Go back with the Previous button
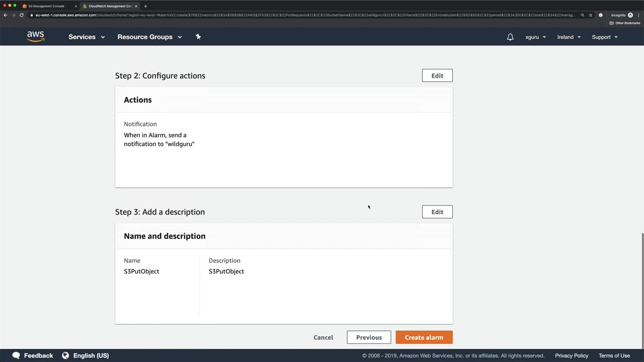Viewport: 644px width, 362px height. point(369,337)
